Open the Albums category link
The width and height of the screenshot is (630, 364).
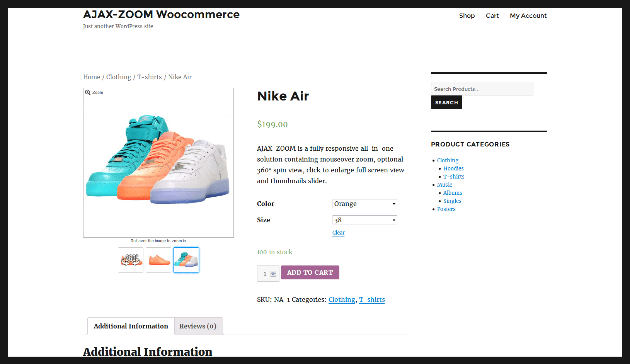point(453,193)
